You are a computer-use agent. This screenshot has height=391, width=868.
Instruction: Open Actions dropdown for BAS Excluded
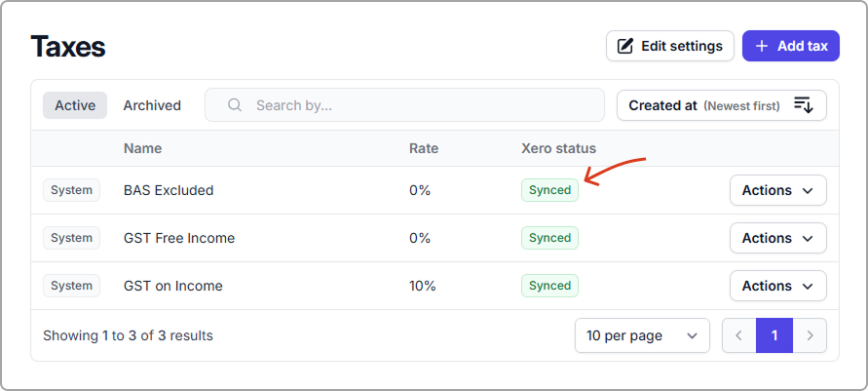[777, 190]
